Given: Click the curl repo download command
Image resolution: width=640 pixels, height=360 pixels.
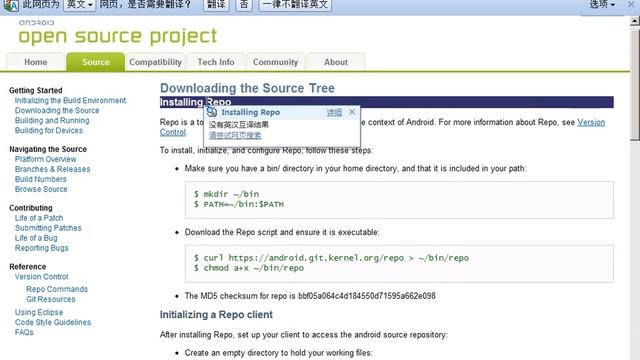Looking at the screenshot, I should (331, 258).
